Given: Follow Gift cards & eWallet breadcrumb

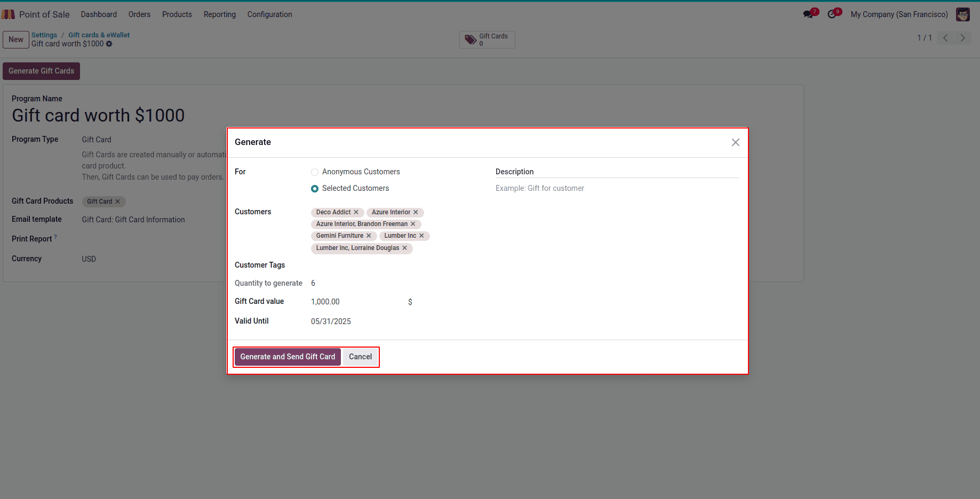Looking at the screenshot, I should point(99,35).
